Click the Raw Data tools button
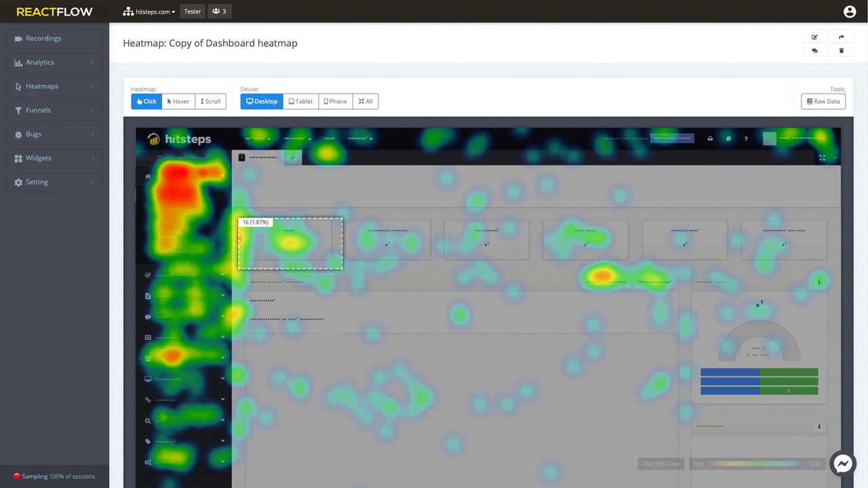The height and width of the screenshot is (488, 868). tap(823, 101)
